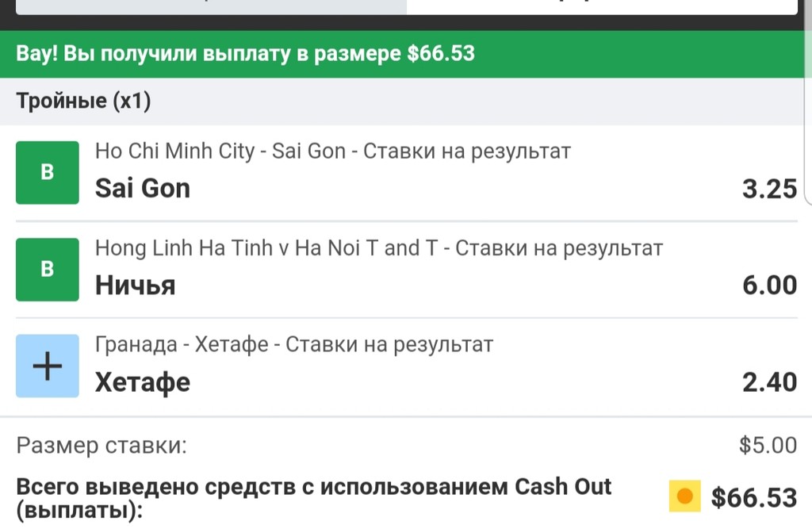Screen dimensions: 812x529
Task: Click the blue plus icon beside Хетафе
Action: point(48,366)
